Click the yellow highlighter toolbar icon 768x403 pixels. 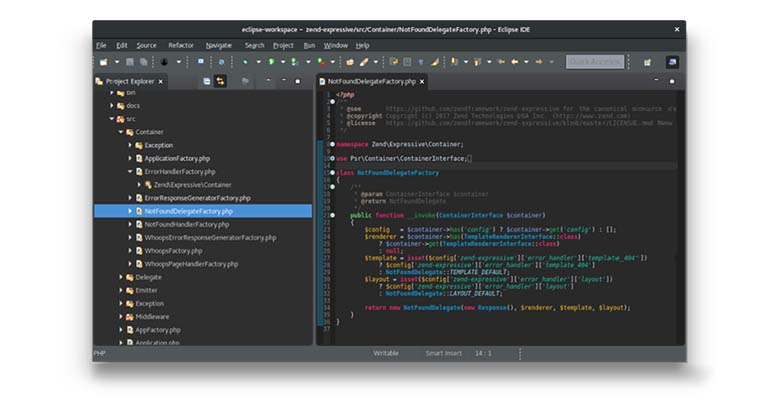[435, 62]
